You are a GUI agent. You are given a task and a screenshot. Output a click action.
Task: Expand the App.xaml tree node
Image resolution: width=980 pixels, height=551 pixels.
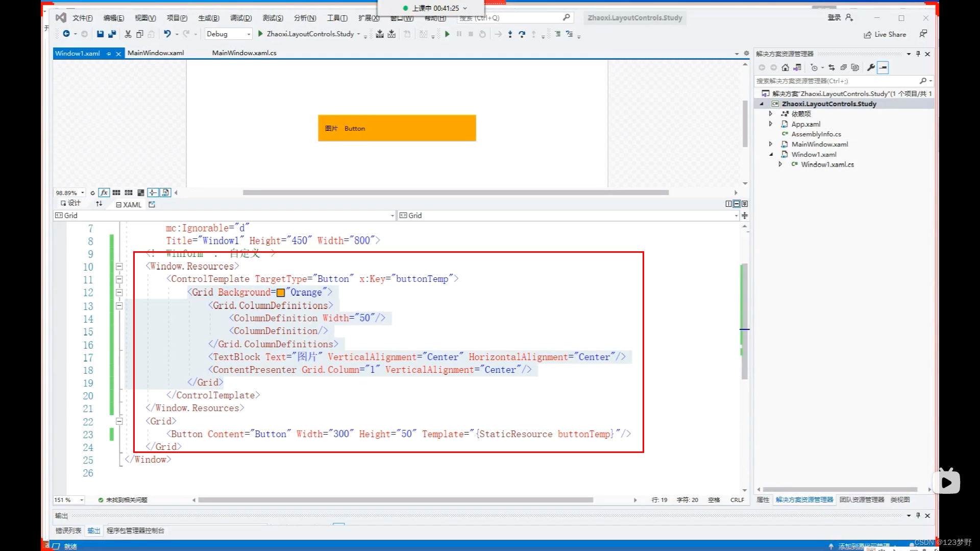[771, 124]
